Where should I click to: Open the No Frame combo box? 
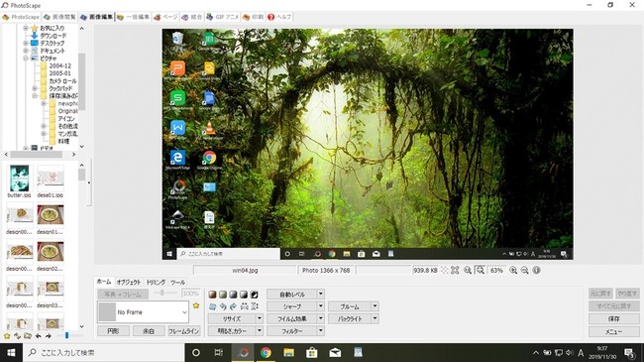tap(143, 311)
